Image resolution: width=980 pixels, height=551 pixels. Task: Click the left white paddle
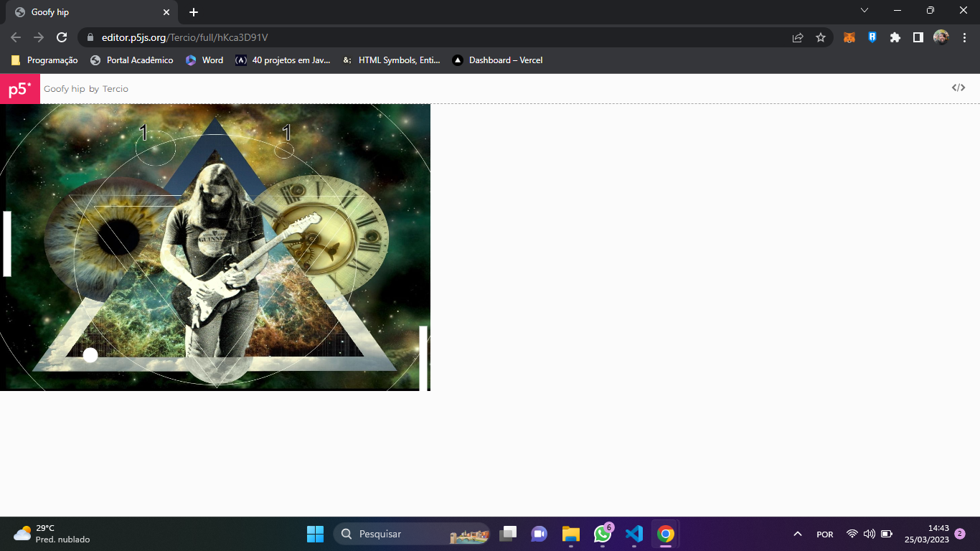pos(7,244)
